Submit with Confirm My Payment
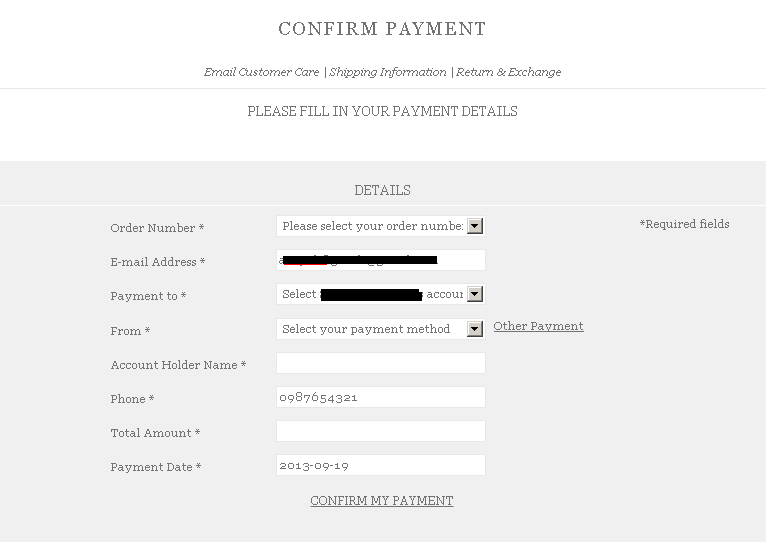773x546 pixels. (382, 501)
